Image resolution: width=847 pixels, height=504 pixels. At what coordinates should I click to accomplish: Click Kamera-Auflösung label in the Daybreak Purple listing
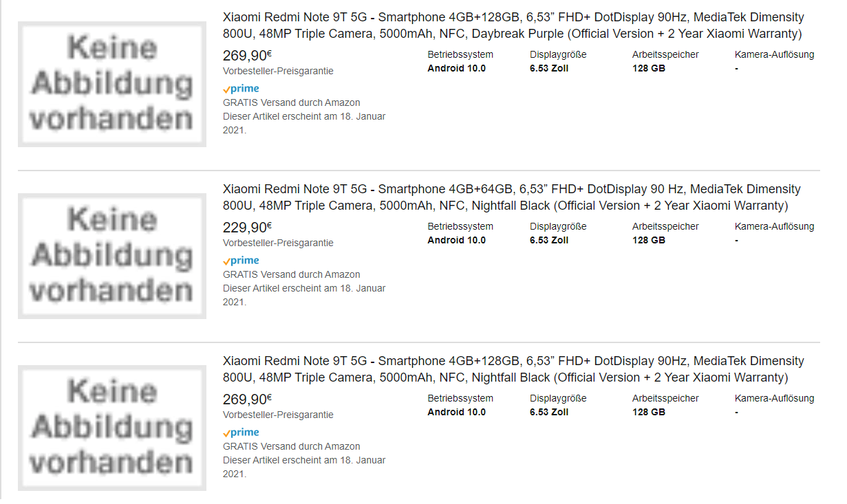point(774,54)
